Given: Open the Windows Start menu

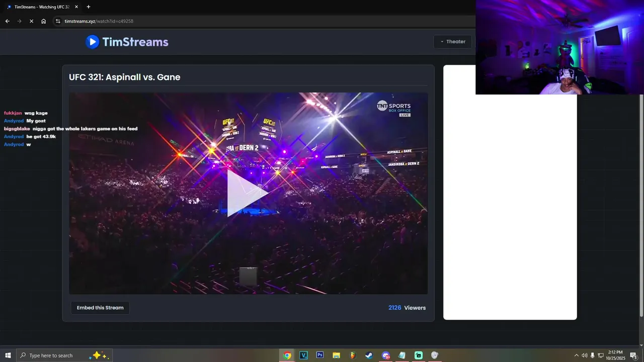Looking at the screenshot, I should (x=8, y=355).
